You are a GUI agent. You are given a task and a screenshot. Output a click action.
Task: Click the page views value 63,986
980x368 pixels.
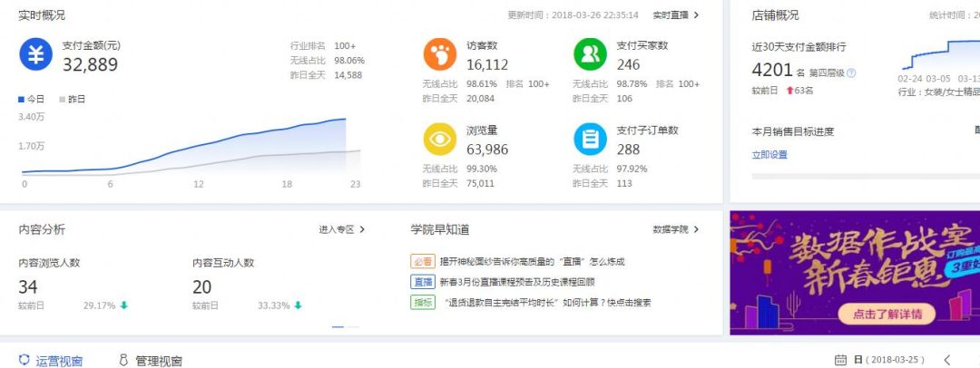click(487, 150)
